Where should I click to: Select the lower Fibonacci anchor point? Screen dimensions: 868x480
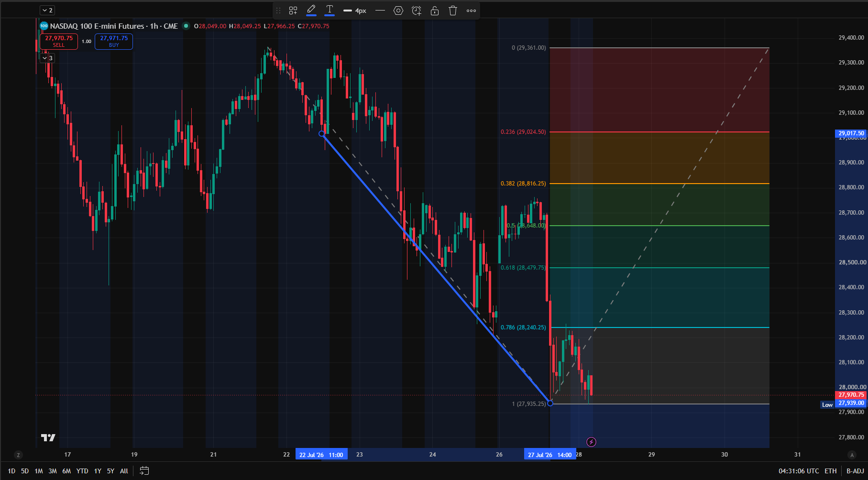pos(550,404)
